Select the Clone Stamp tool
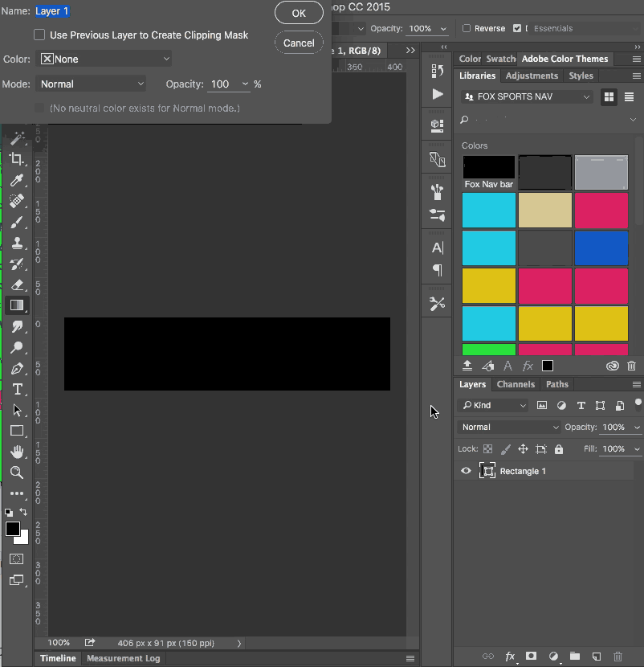The image size is (644, 667). (17, 243)
